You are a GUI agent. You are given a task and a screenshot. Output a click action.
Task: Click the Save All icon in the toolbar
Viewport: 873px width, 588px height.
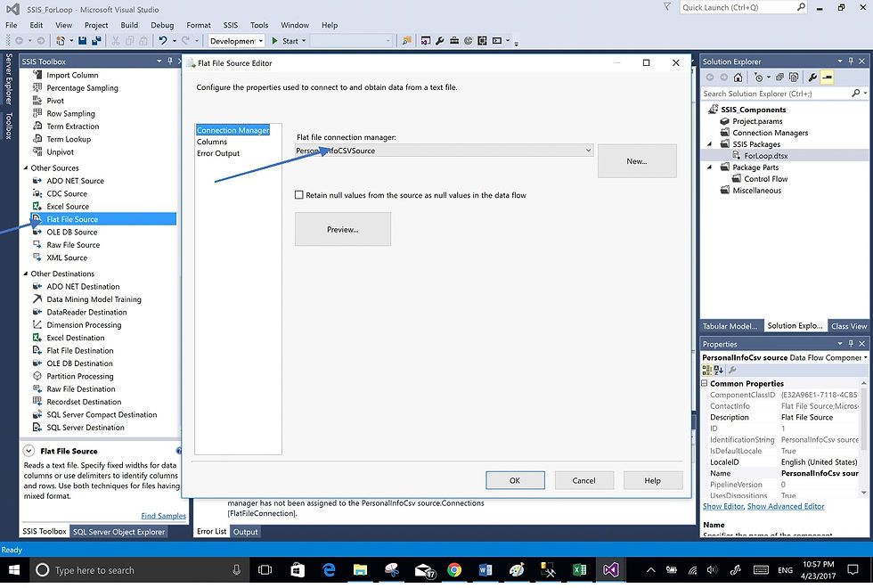[96, 41]
